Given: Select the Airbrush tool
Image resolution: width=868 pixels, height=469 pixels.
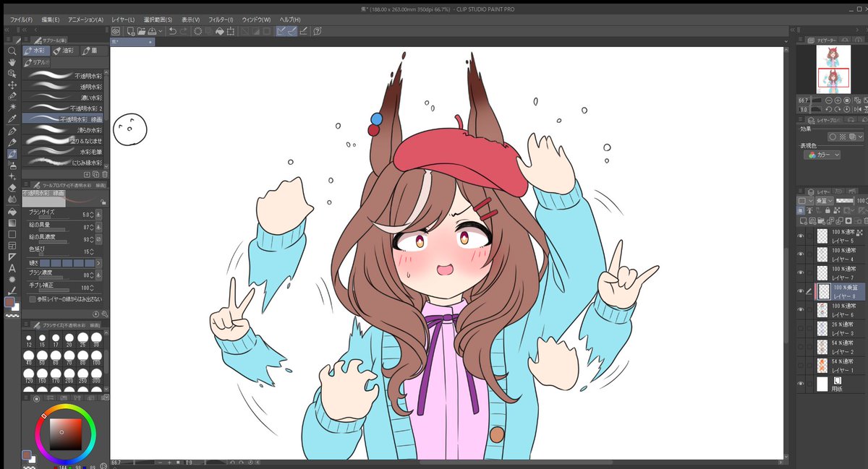Looking at the screenshot, I should [12, 165].
